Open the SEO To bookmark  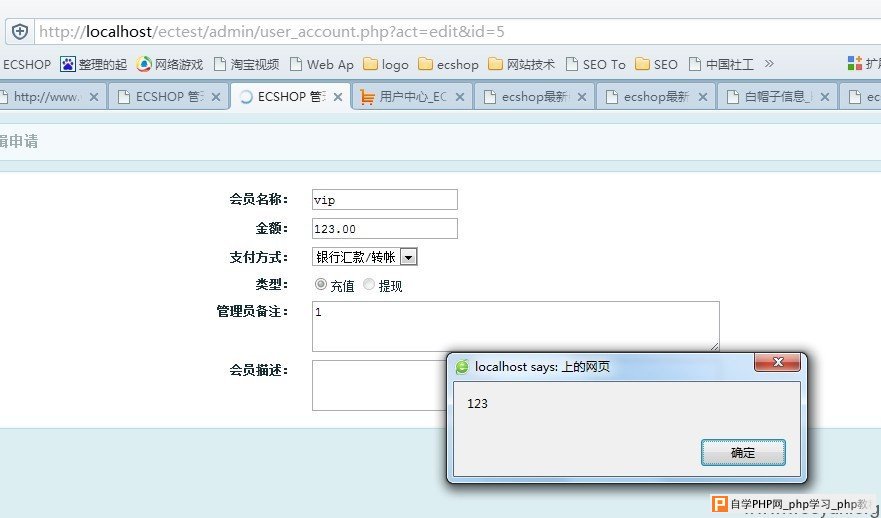(x=596, y=65)
